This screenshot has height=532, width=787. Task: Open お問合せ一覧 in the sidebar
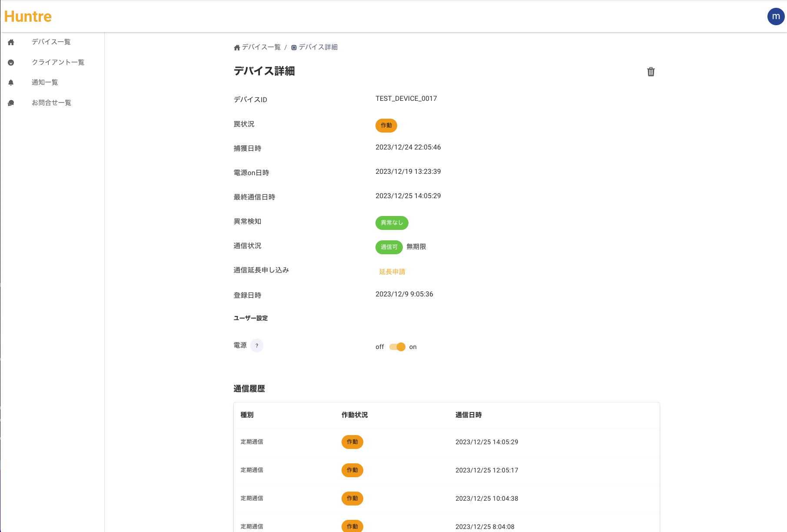click(x=51, y=103)
